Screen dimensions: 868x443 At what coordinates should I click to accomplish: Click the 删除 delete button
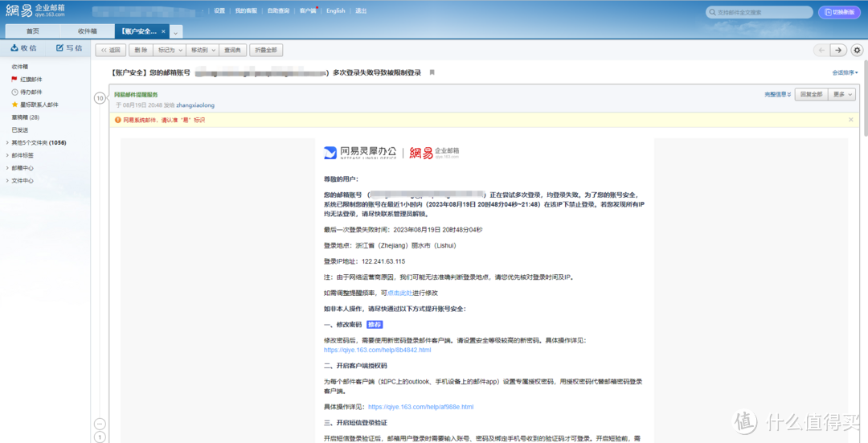(x=141, y=50)
